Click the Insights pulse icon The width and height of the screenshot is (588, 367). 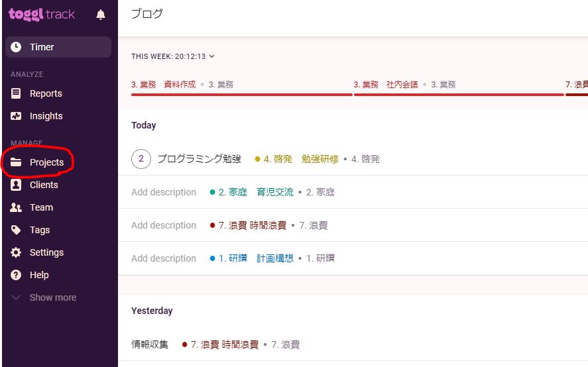pos(17,116)
